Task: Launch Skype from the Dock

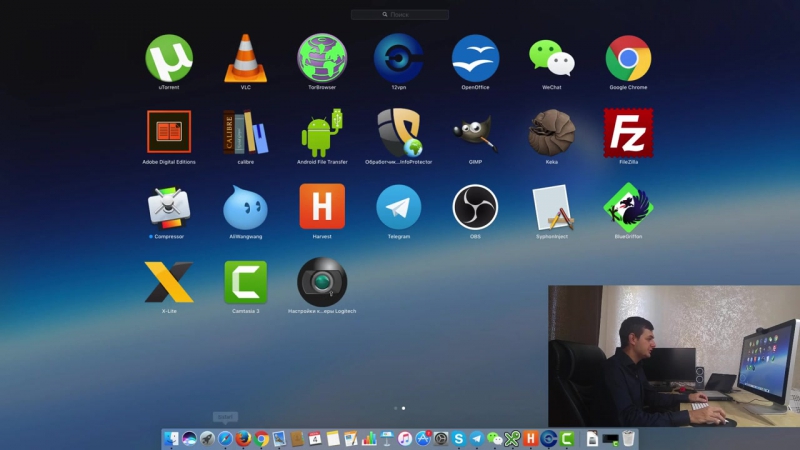Action: (459, 439)
